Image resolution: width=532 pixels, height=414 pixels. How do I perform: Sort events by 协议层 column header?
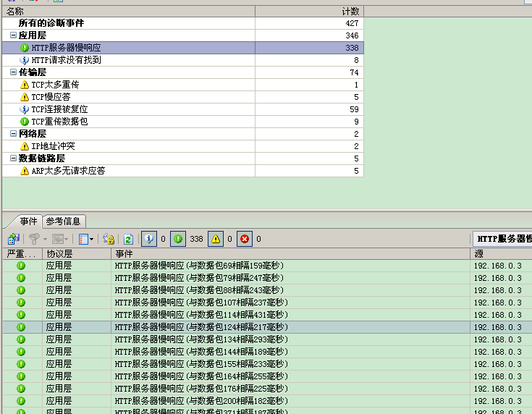[x=77, y=253]
